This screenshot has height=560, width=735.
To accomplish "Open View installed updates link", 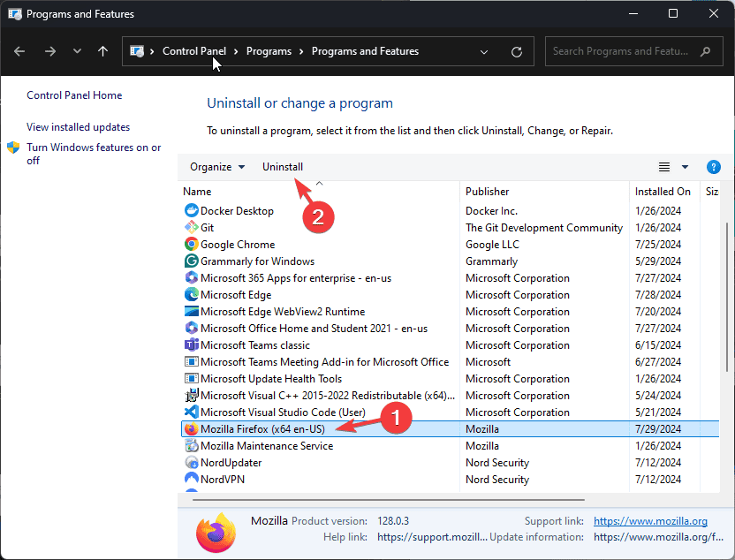I will [x=78, y=127].
